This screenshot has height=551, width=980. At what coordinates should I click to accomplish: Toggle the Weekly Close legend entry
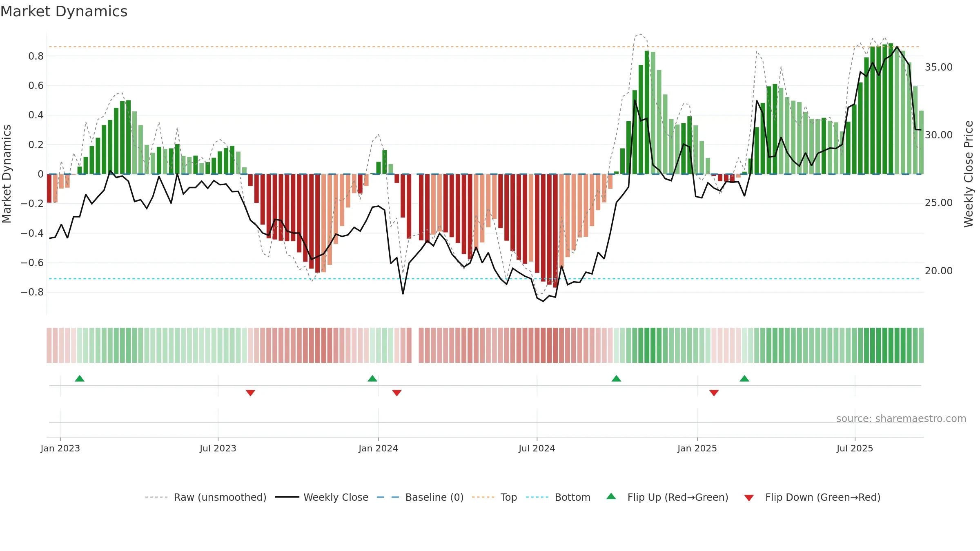coord(321,497)
